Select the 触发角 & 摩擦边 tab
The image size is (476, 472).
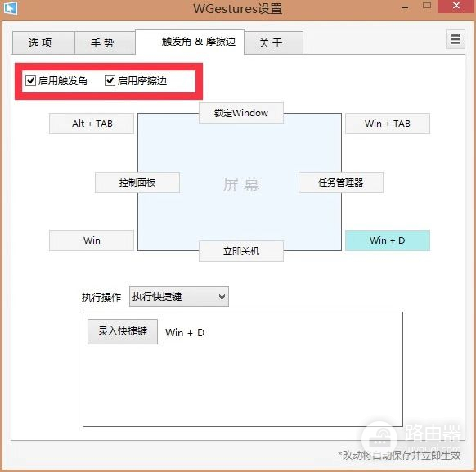190,42
